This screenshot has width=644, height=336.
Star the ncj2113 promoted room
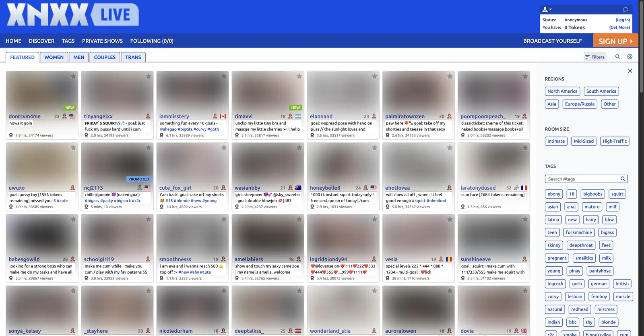(149, 148)
